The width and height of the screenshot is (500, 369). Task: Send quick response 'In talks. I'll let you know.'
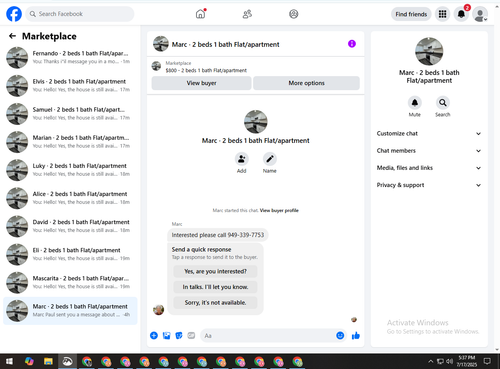pyautogui.click(x=215, y=287)
